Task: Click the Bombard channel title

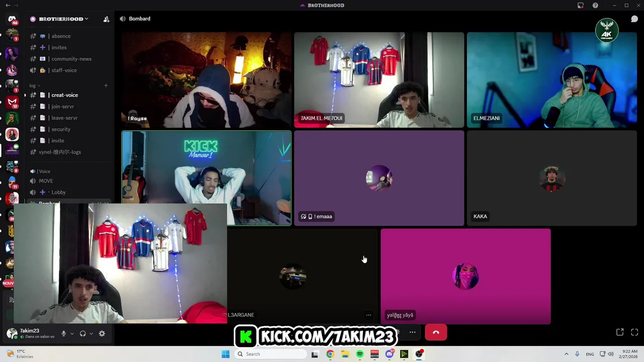Action: click(x=139, y=19)
